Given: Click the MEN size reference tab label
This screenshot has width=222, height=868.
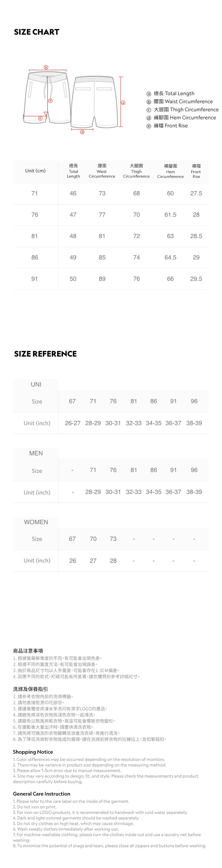Looking at the screenshot, I should [36, 453].
